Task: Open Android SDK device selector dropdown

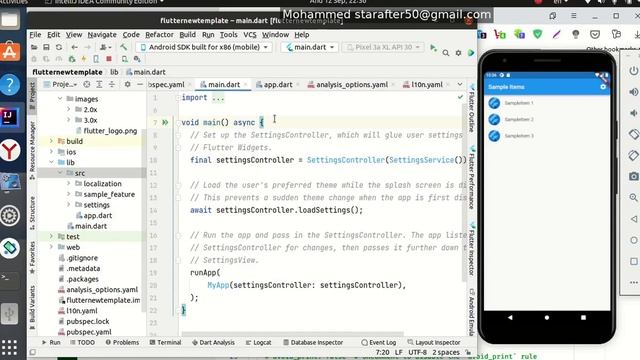Action: click(x=204, y=47)
